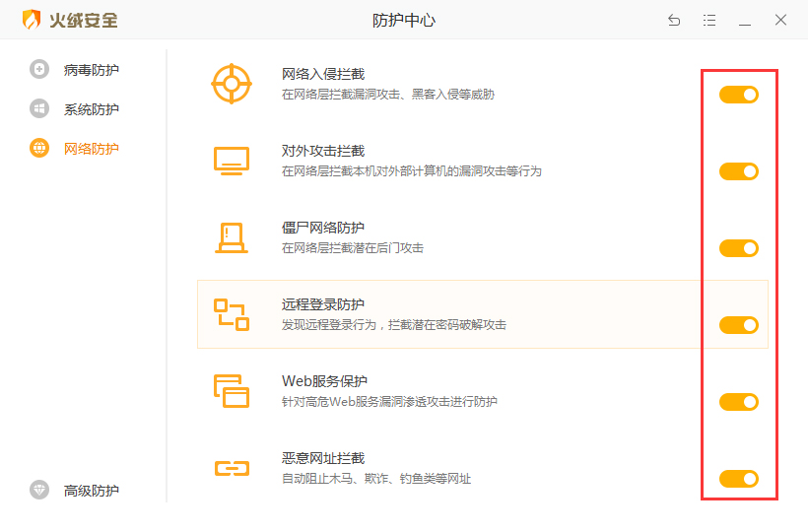808x532 pixels.
Task: Click the Web服务保护 windows icon
Action: (x=232, y=390)
